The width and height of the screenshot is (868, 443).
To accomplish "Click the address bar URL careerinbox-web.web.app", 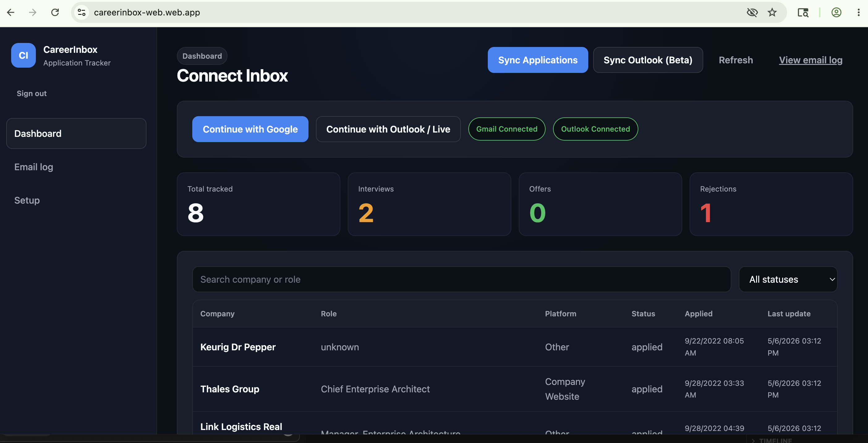I will 147,12.
